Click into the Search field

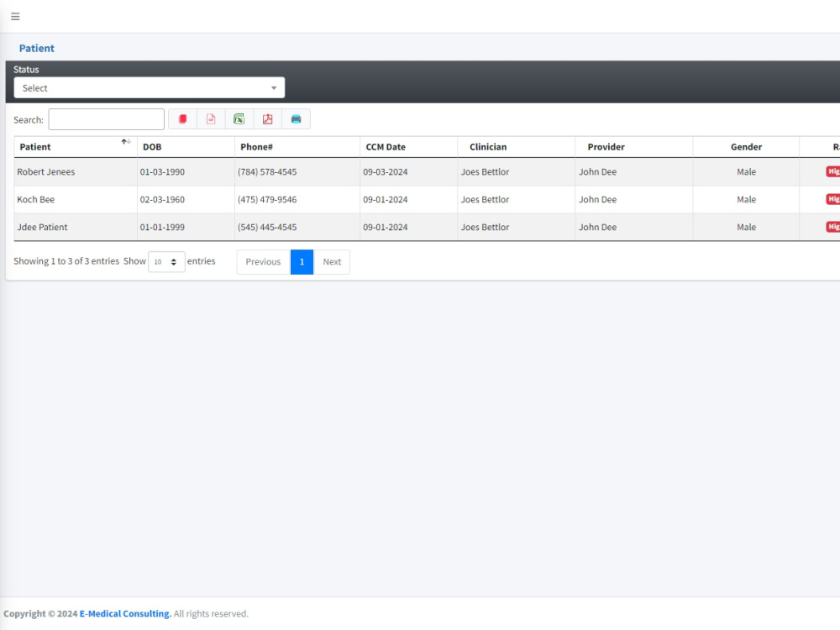tap(106, 119)
